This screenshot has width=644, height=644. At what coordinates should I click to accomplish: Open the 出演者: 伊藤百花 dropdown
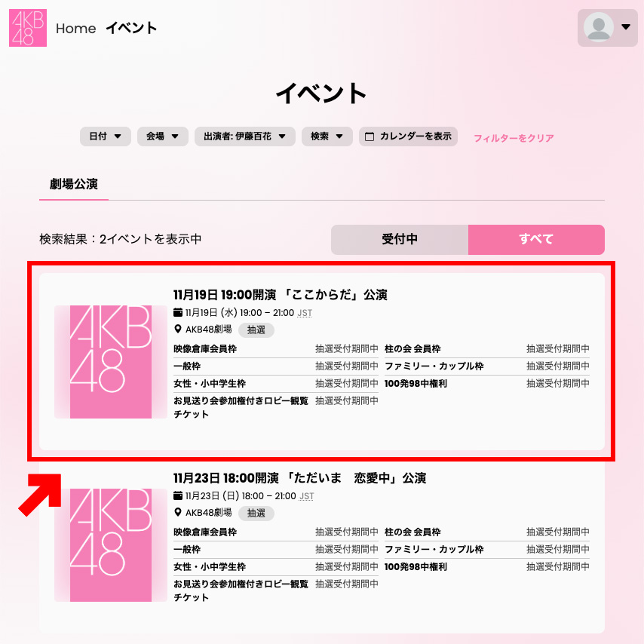coord(245,136)
